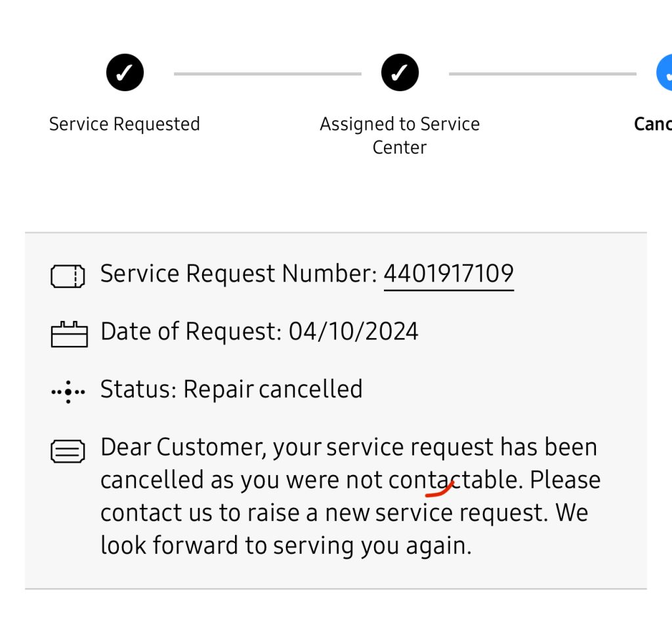Click the Assigned to Service Center checkmark
Image resolution: width=672 pixels, height=634 pixels.
click(400, 73)
